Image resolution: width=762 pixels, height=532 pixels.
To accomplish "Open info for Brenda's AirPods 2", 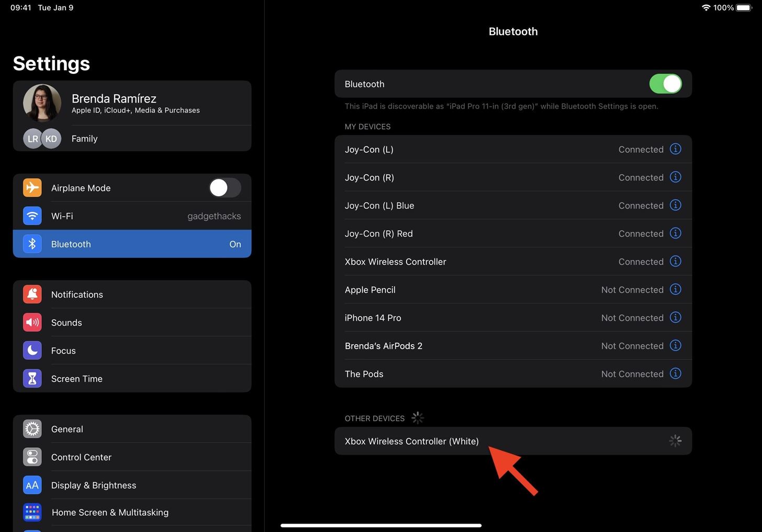I will 675,345.
